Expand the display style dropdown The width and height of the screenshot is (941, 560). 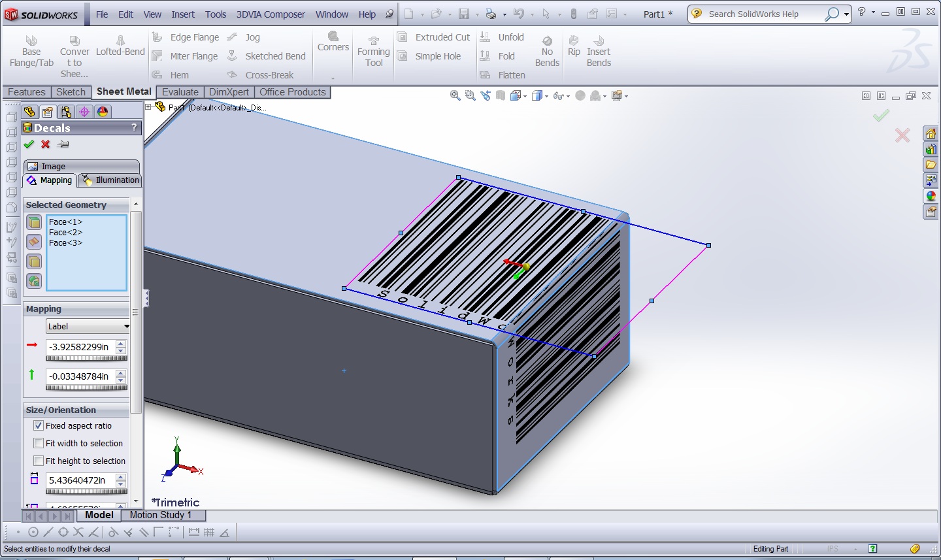(547, 96)
